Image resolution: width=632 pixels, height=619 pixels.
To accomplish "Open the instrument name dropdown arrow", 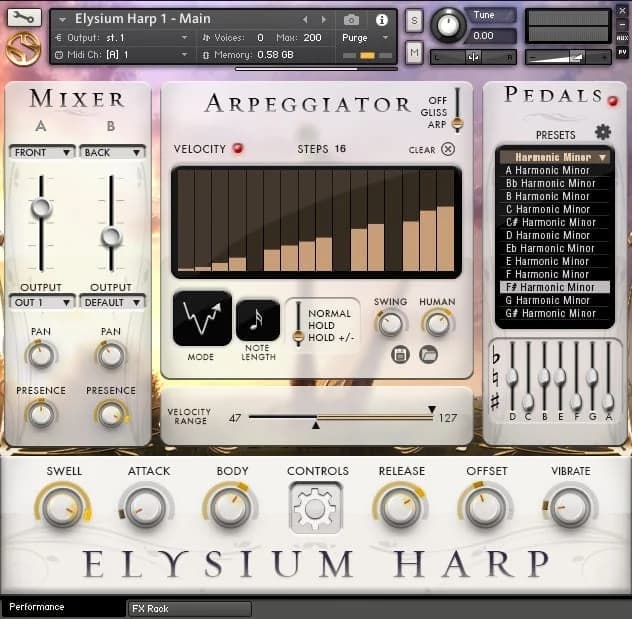I will point(62,19).
